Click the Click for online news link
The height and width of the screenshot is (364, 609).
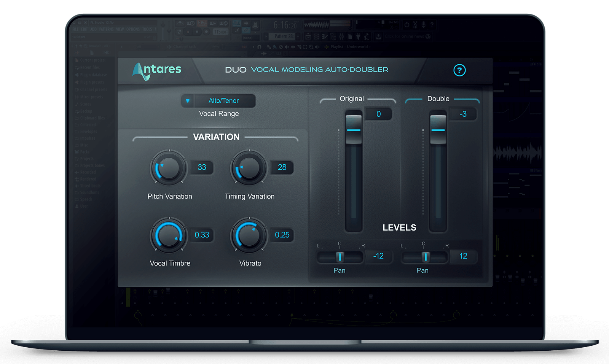pos(403,36)
